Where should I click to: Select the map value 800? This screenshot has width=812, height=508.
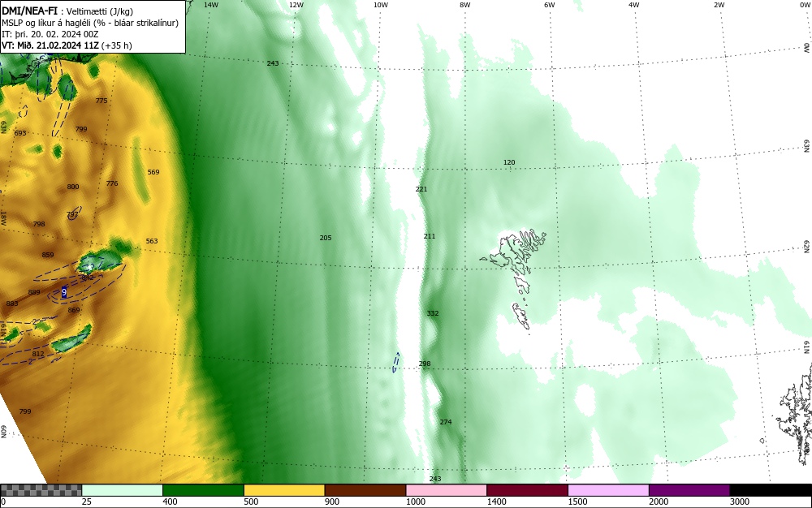click(73, 187)
